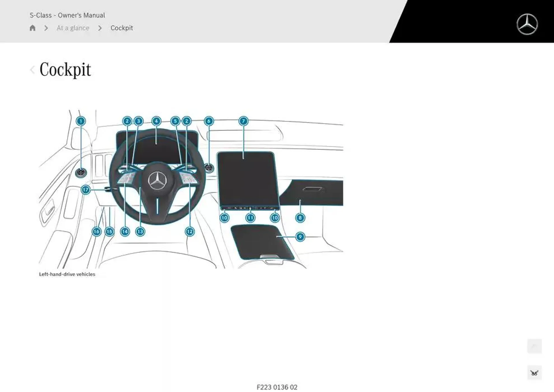Click hotspot marker 13 below steering wheel
Viewport: 554px width, 392px height.
pos(140,232)
